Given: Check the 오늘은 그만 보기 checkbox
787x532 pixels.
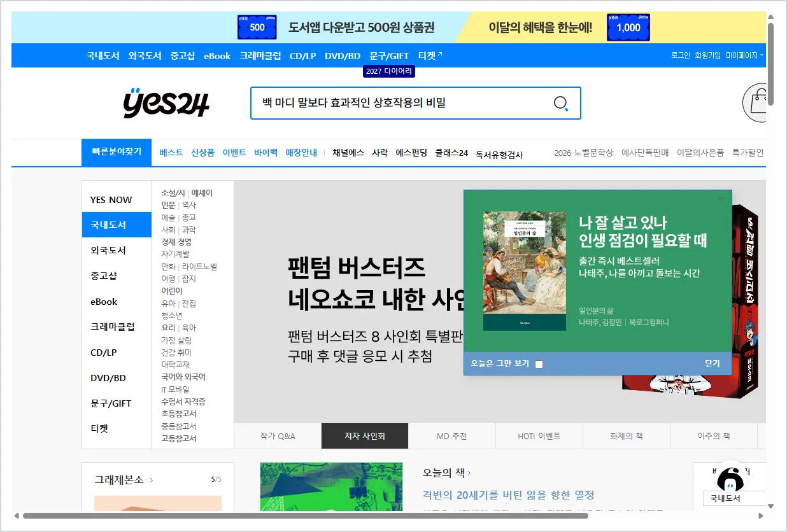Looking at the screenshot, I should (x=539, y=364).
